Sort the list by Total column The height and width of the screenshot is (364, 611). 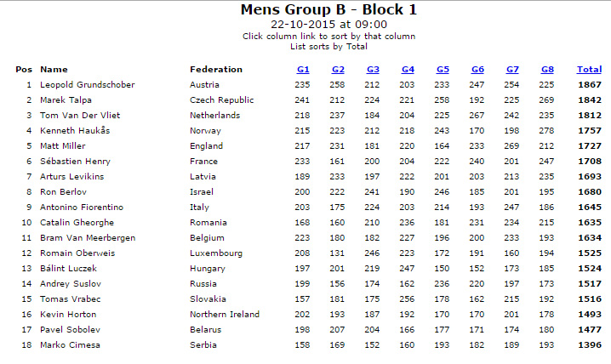[589, 70]
